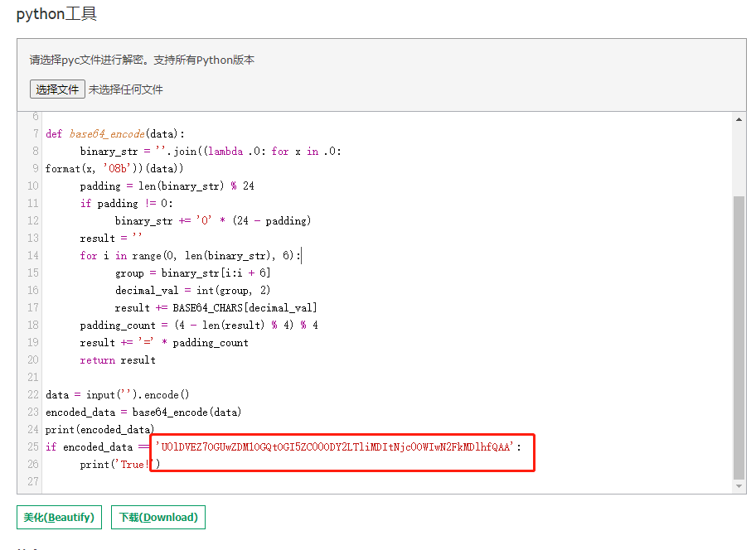Place cursor on the def base64_encode line
Screen dimensions: 756x550
(116, 133)
